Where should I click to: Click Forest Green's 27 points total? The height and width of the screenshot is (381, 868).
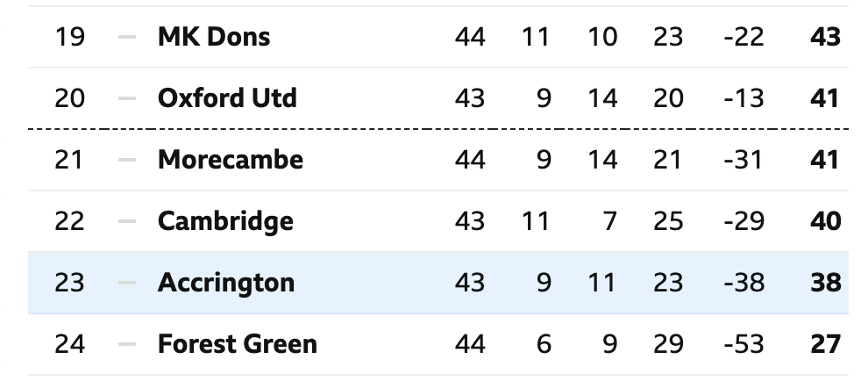click(x=825, y=344)
